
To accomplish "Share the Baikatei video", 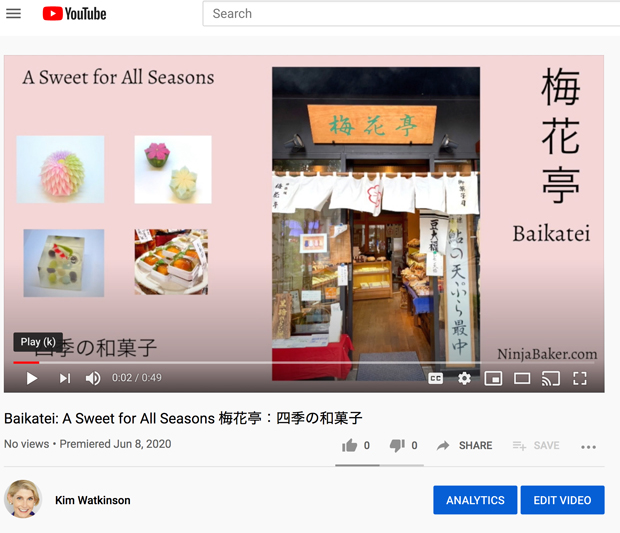I will (x=465, y=446).
